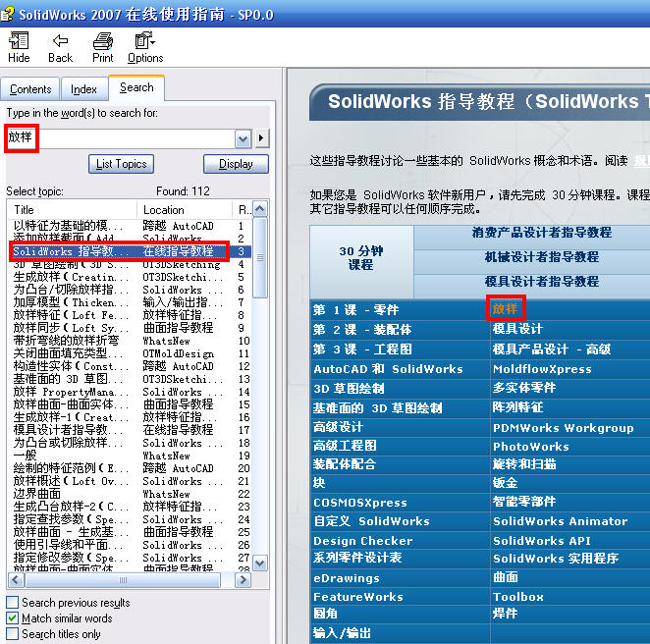Open the search keyword history dropdown

[243, 138]
